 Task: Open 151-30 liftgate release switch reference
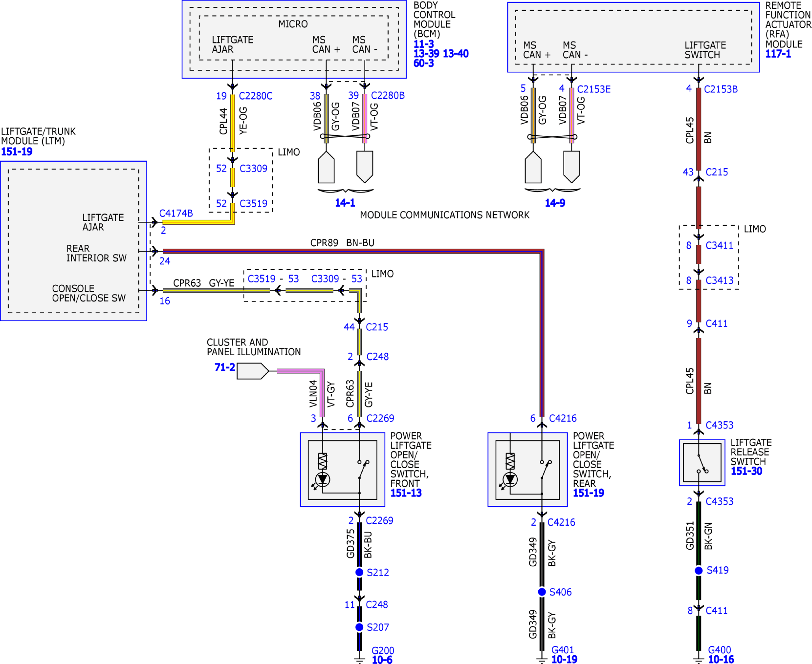click(x=746, y=471)
